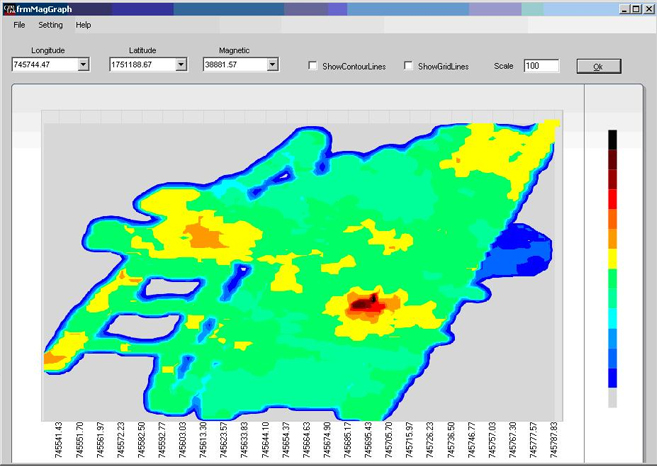Click the frmMagGraph title bar app icon
This screenshot has width=657, height=466.
point(9,8)
